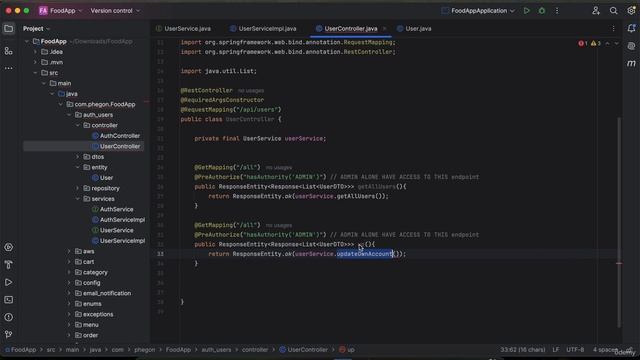The image size is (640, 360).
Task: Close the UserController.java tab
Action: point(384,29)
